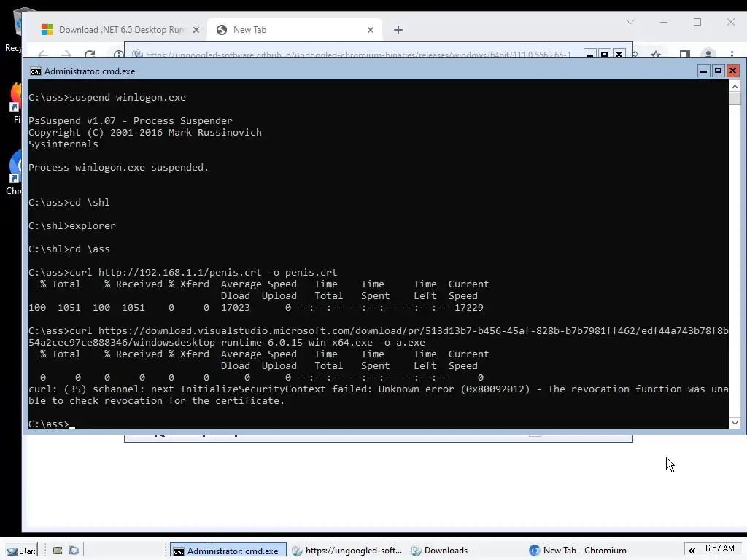Image resolution: width=747 pixels, height=560 pixels.
Task: Switch to the New Tab browser tab
Action: 295,29
